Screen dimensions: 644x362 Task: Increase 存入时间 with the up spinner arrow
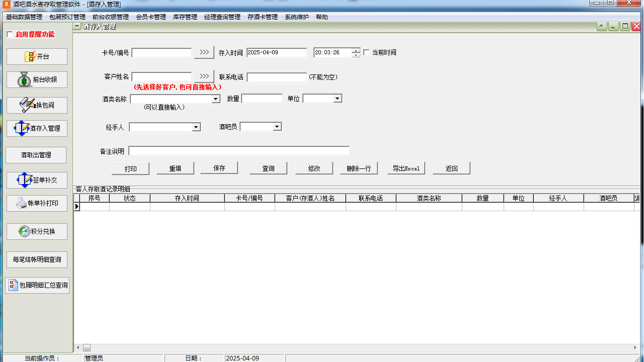[x=356, y=50]
